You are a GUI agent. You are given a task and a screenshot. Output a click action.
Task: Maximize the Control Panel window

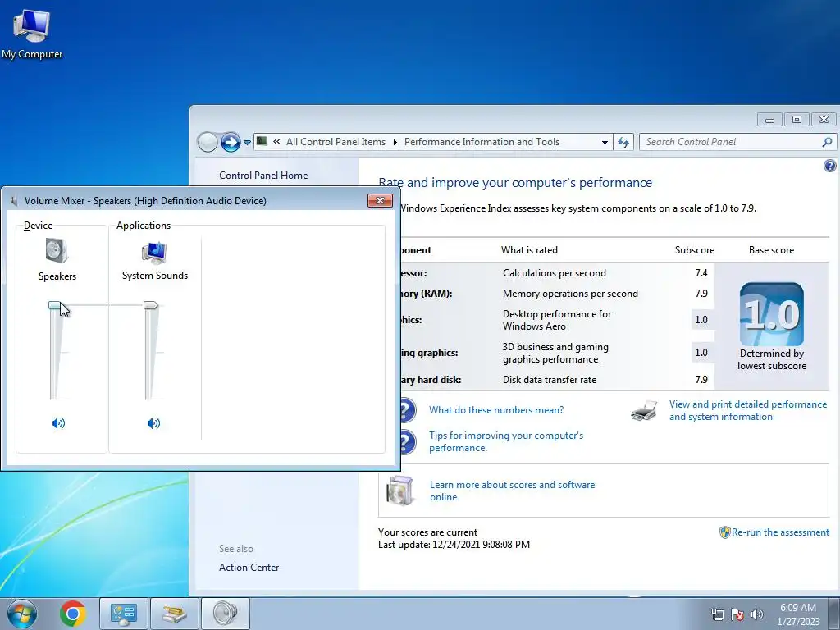(x=797, y=119)
